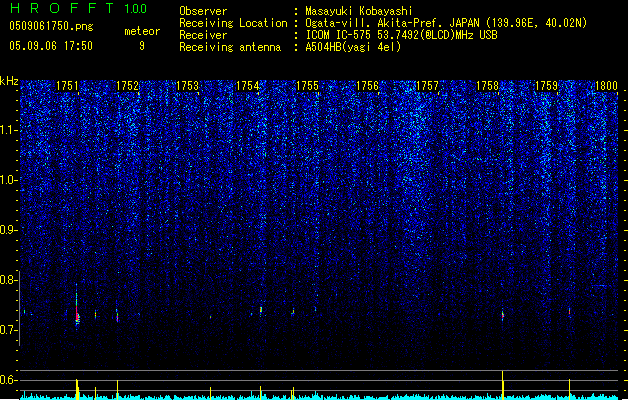This screenshot has height=400, width=629.
Task: Select the file name 0509061750.png
Action: (51, 26)
